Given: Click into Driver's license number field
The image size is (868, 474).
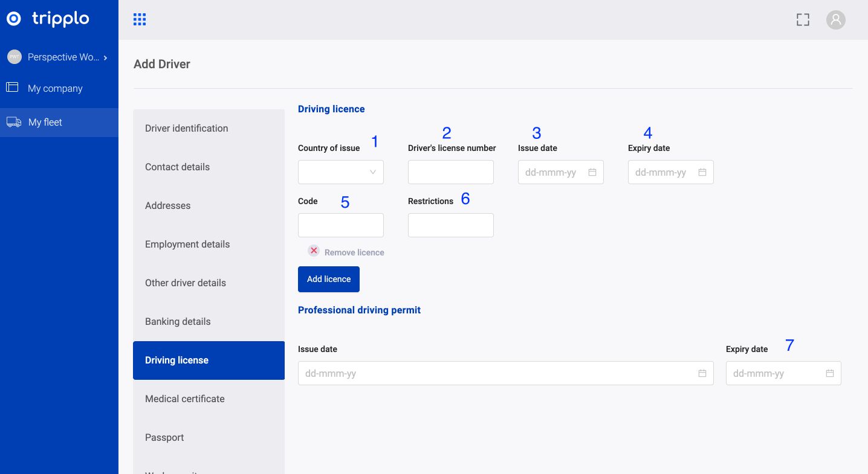Looking at the screenshot, I should (451, 172).
